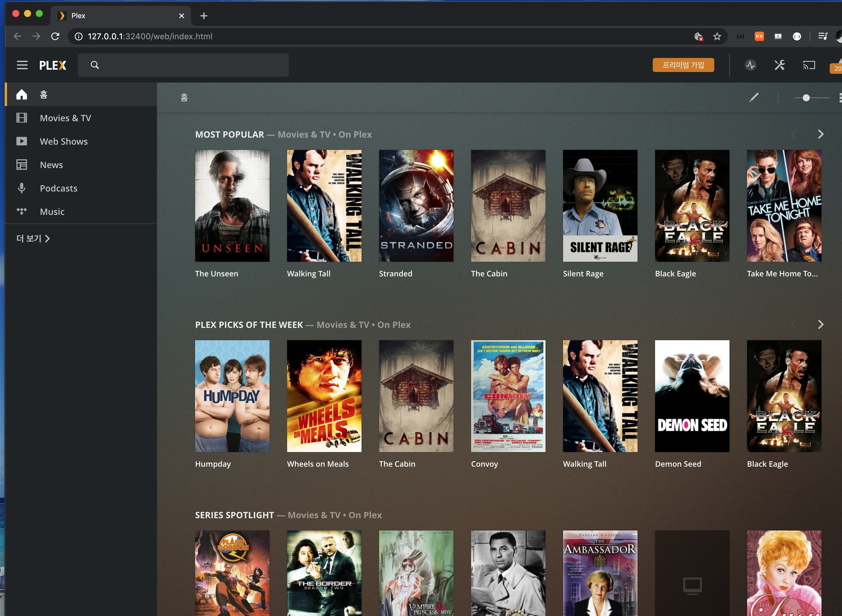Image resolution: width=842 pixels, height=616 pixels.
Task: Select Music in sidebar
Action: point(81,211)
